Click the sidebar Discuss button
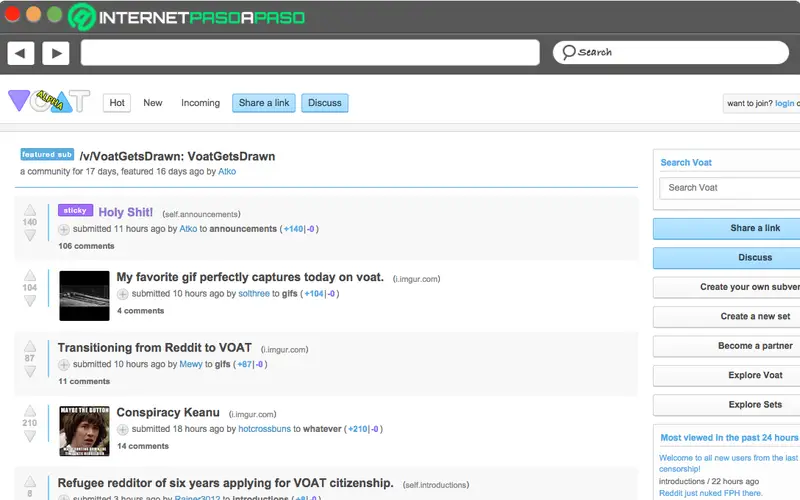Screen dimensions: 800x500 point(727,258)
